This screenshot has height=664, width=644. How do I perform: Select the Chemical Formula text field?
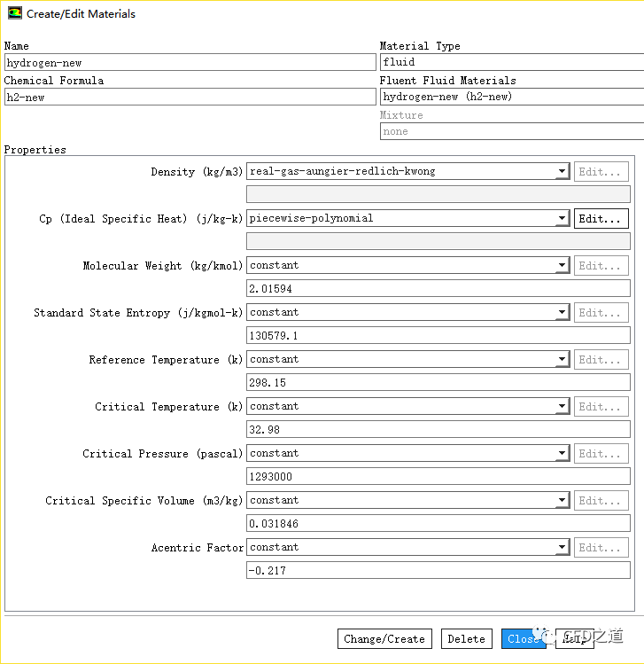tap(190, 98)
